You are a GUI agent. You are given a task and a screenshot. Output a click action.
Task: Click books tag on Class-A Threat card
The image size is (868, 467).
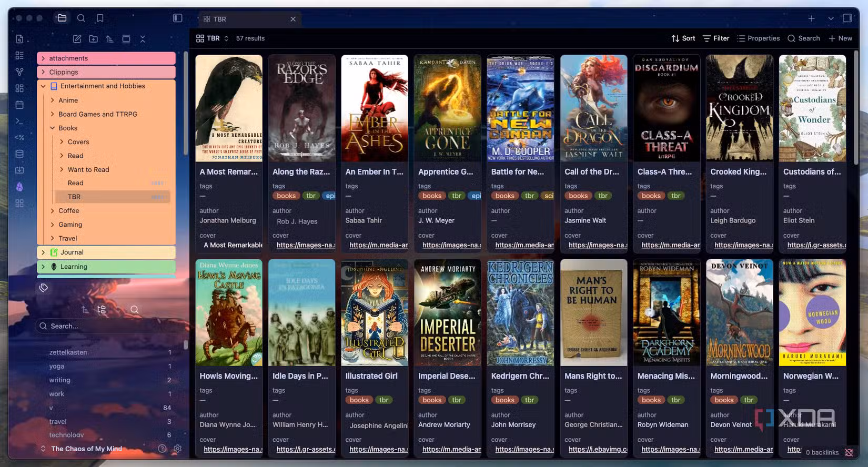coord(651,196)
